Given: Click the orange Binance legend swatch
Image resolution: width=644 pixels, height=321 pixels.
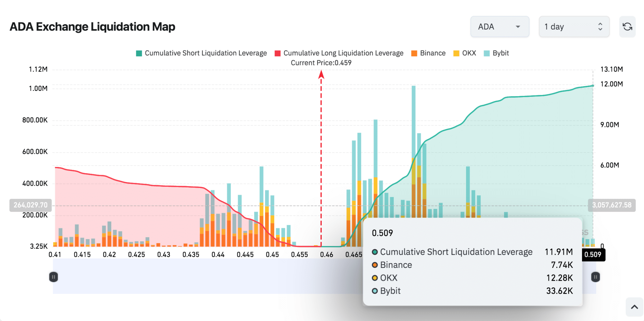Looking at the screenshot, I should click(x=414, y=53).
